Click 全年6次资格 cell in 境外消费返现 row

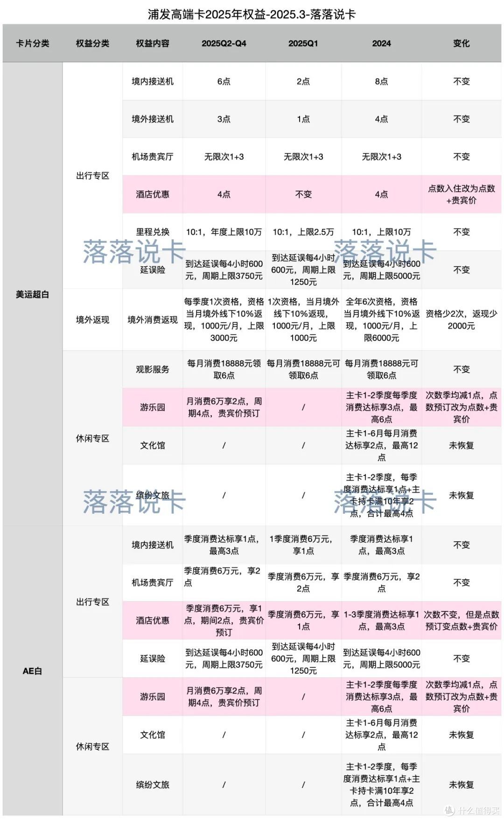381,320
